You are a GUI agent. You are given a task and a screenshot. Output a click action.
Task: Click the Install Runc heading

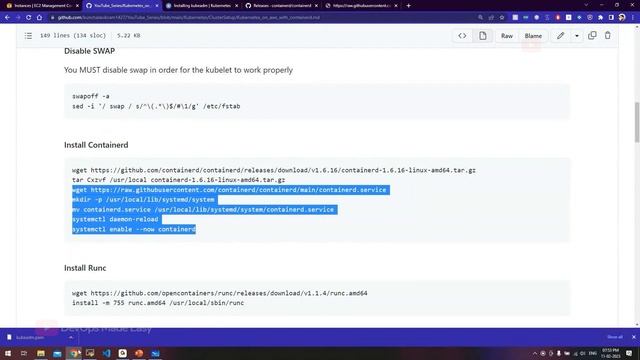(x=85, y=268)
